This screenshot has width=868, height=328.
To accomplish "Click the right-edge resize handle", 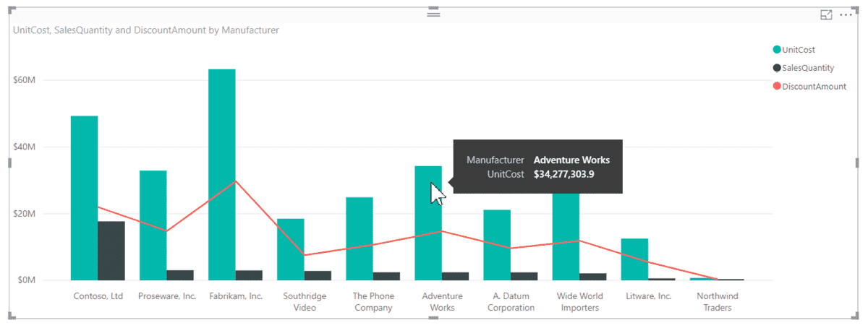I will click(858, 163).
